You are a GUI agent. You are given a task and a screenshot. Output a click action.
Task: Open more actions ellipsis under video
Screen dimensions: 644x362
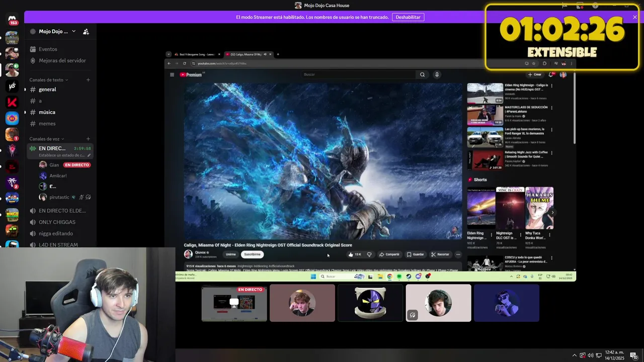(x=458, y=254)
